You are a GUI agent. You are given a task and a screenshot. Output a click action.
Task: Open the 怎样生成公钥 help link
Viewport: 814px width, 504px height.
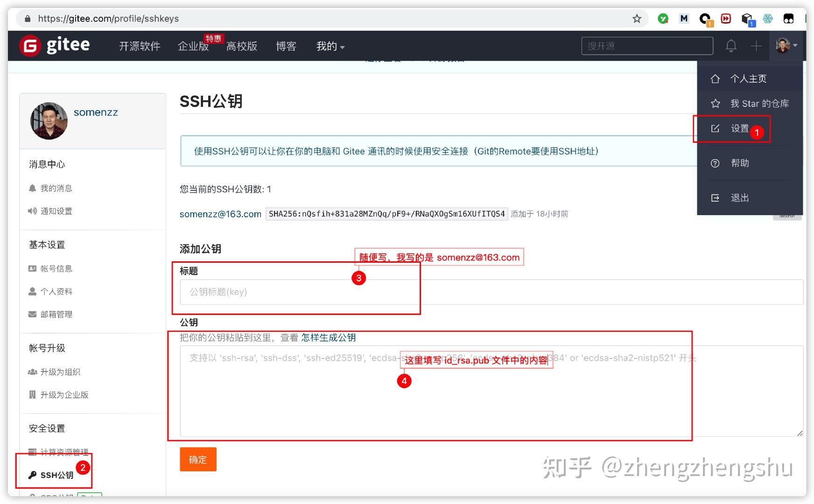[x=328, y=337]
